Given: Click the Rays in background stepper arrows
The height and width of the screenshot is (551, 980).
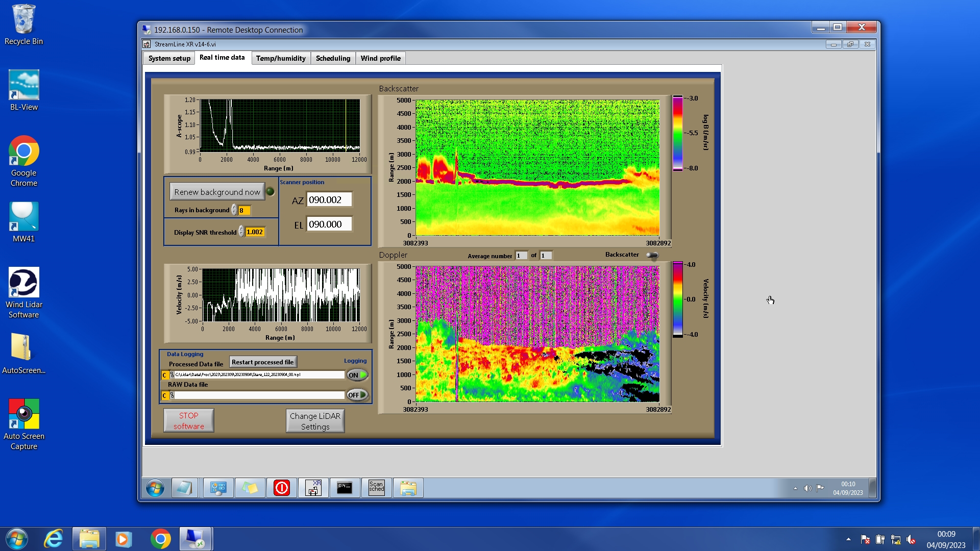Looking at the screenshot, I should 234,210.
